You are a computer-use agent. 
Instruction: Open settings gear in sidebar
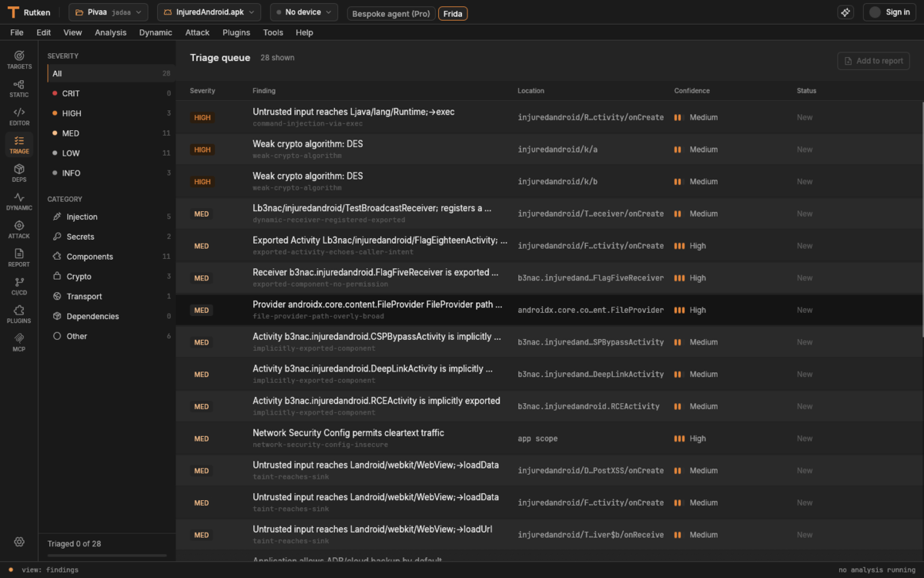click(19, 543)
